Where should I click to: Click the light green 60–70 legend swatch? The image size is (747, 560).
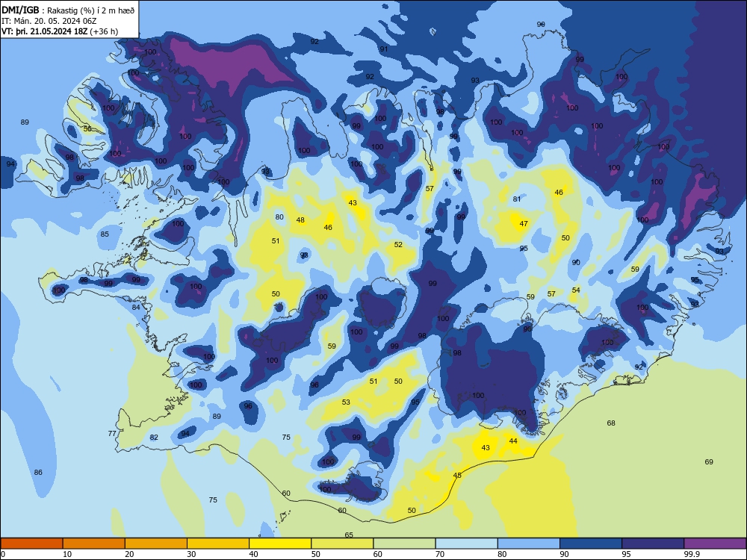[x=404, y=544]
